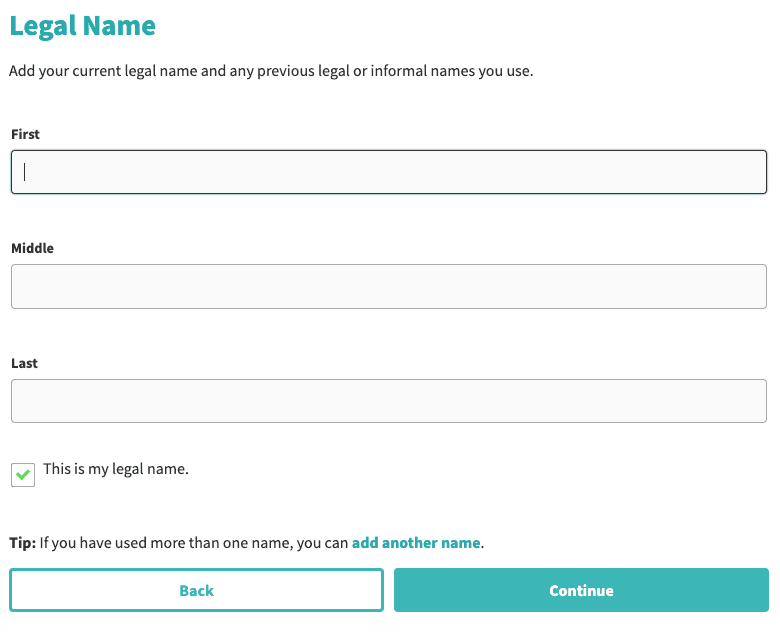Click "previous legal or informal names" in description
Screen dimensions: 780x632
[x=358, y=72]
